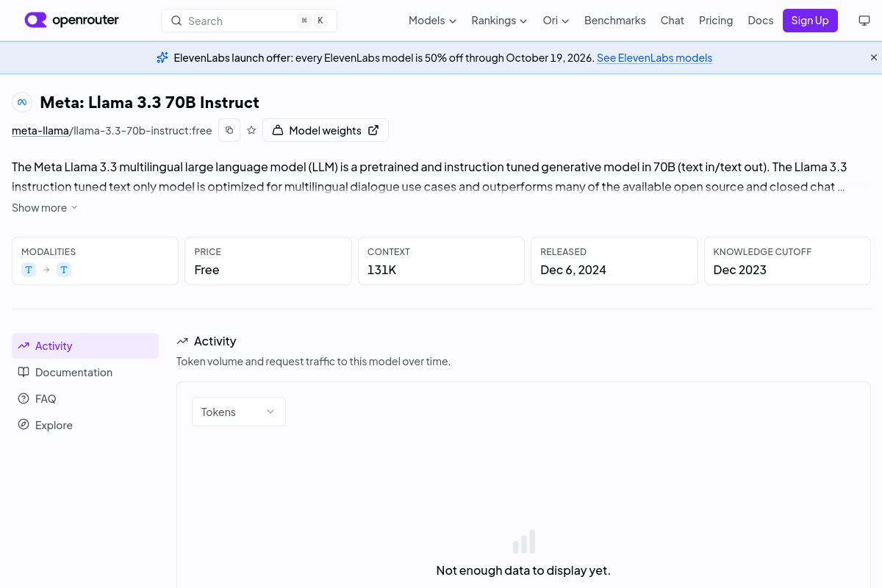882x588 pixels.
Task: Click the Activity trend icon in sidebar
Action: 24,345
